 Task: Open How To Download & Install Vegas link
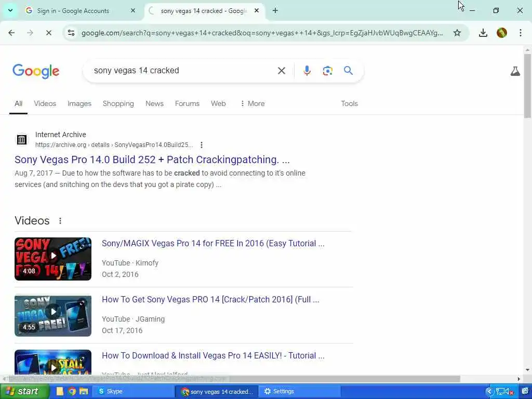(213, 355)
